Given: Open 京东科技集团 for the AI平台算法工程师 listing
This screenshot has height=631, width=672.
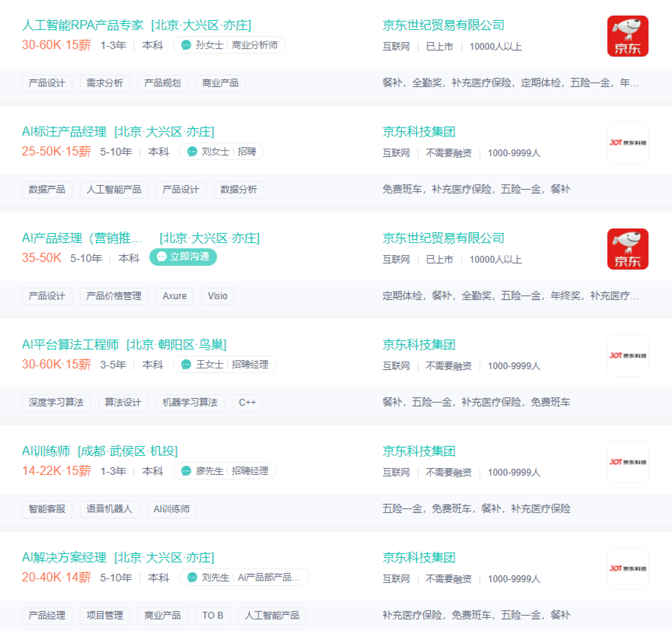Looking at the screenshot, I should click(x=419, y=345).
